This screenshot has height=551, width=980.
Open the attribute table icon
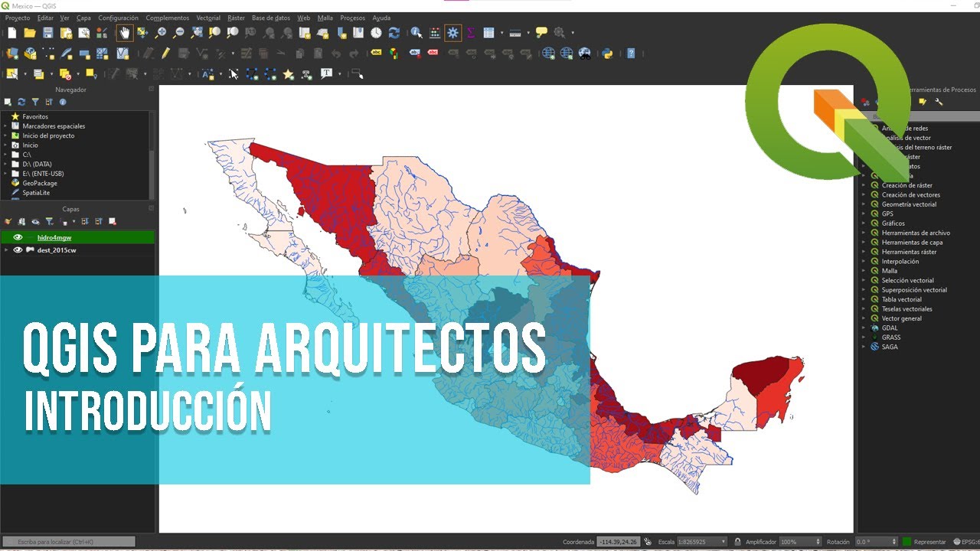pos(488,33)
